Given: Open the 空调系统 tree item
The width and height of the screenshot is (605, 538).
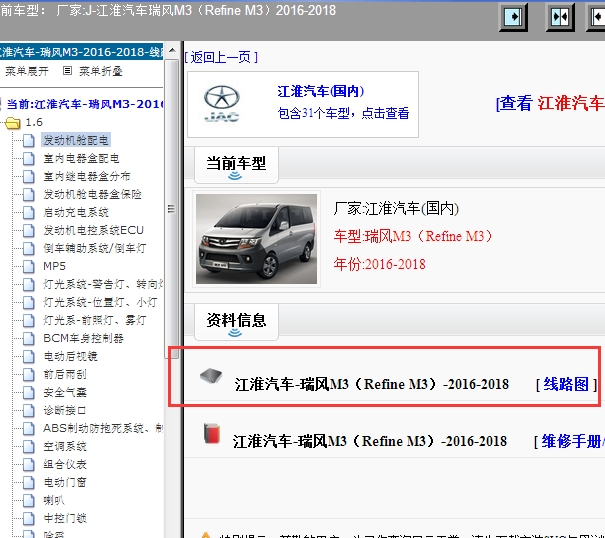Looking at the screenshot, I should point(65,447).
